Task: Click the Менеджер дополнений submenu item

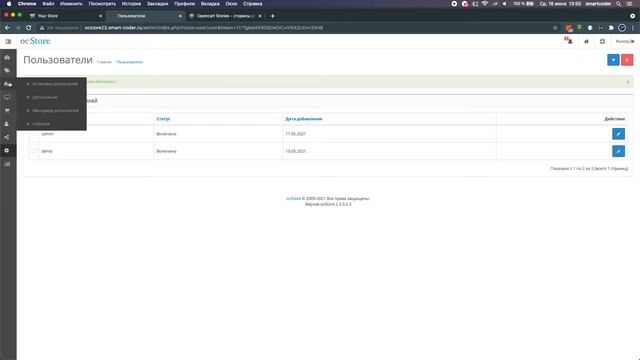Action: coord(56,111)
